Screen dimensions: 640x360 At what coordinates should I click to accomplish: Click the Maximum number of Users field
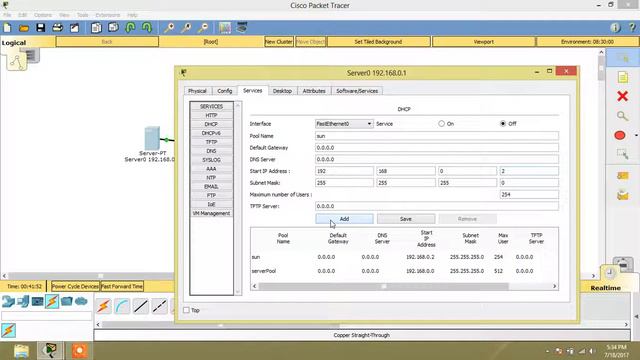click(x=529, y=195)
